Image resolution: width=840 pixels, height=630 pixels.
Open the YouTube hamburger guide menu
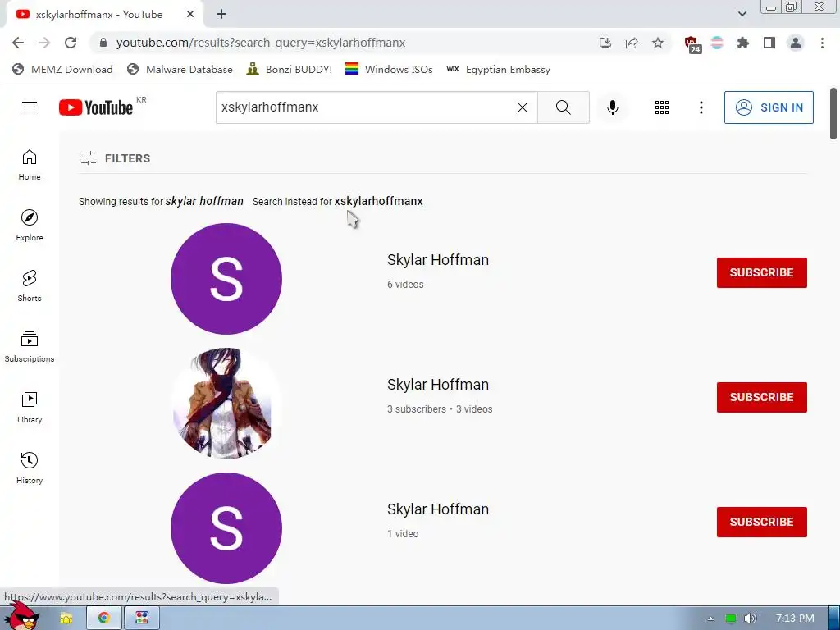point(30,107)
